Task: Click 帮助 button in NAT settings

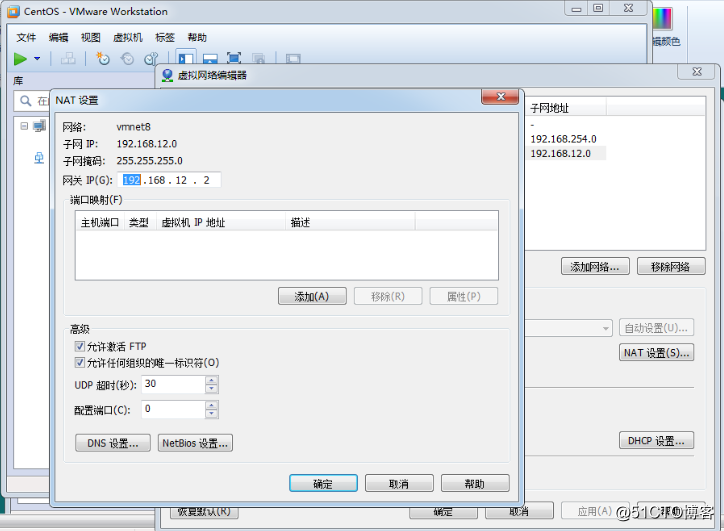Action: coord(475,483)
